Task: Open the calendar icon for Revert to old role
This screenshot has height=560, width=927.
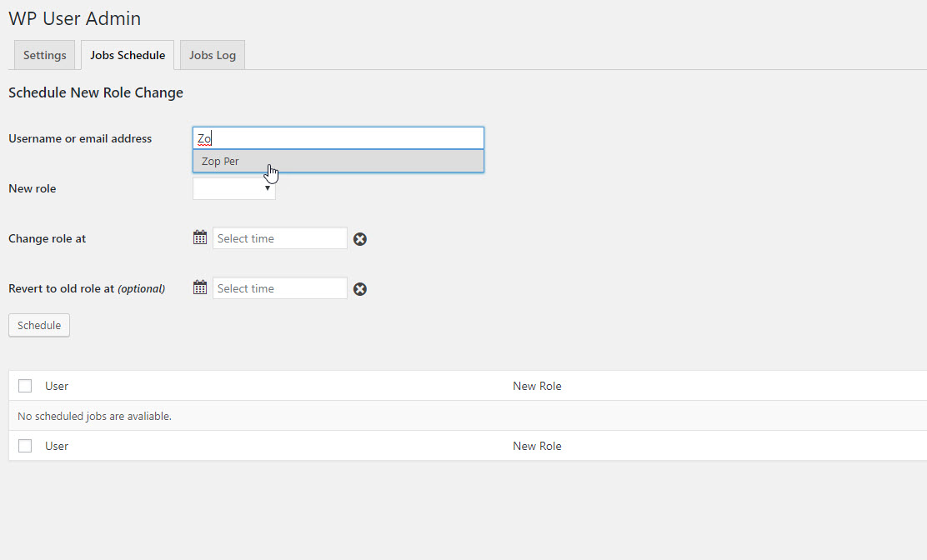Action: [x=200, y=288]
